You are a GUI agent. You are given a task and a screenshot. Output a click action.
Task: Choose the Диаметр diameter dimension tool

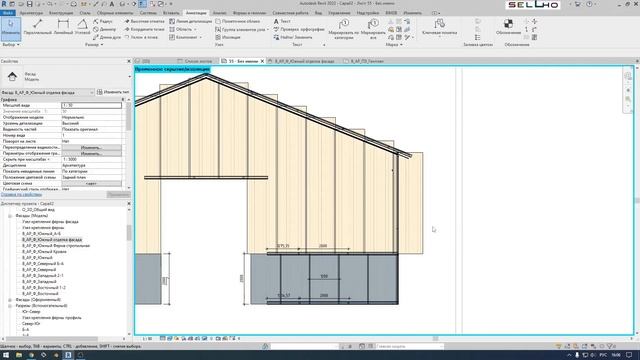[104, 29]
